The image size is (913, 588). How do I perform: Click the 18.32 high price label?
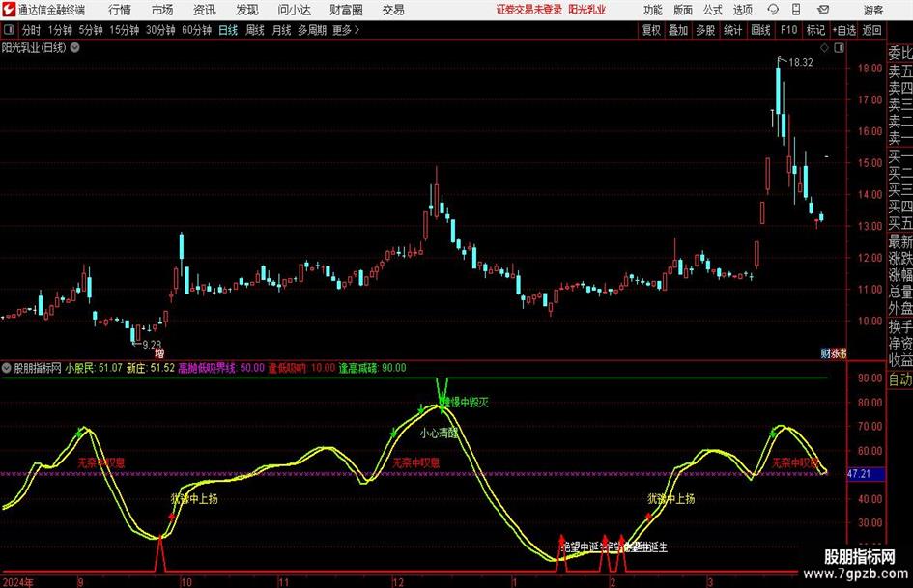pyautogui.click(x=801, y=63)
